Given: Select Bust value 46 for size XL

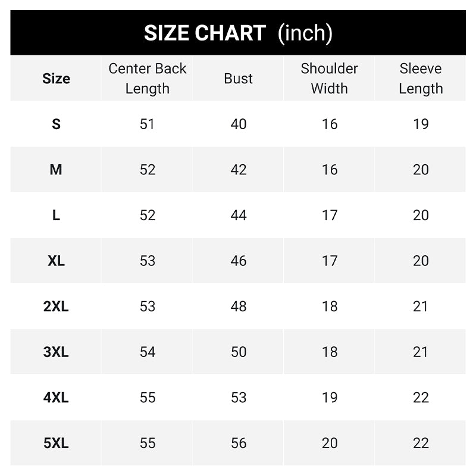Looking at the screenshot, I should coord(239,261).
